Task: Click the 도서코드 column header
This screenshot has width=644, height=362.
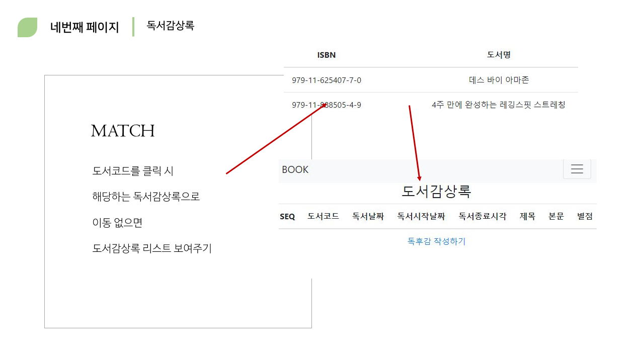Action: [323, 217]
